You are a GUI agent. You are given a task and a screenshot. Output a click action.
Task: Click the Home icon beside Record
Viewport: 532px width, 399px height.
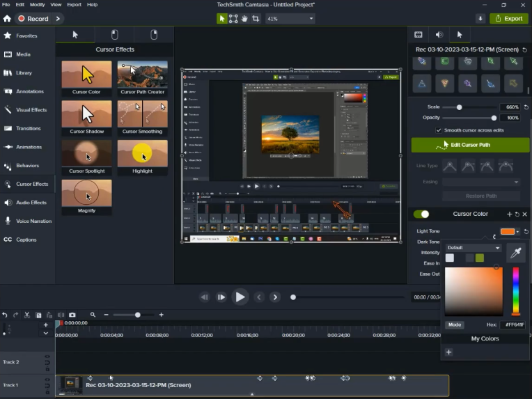7,19
